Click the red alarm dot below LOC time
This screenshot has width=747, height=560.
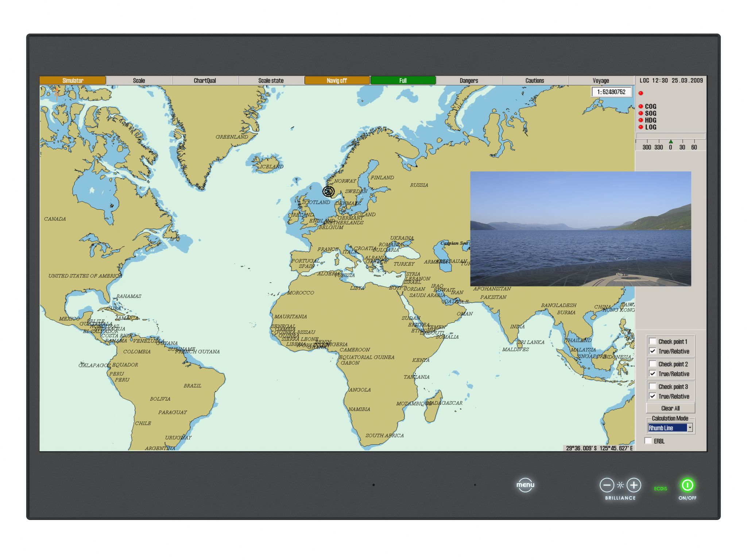(x=641, y=93)
